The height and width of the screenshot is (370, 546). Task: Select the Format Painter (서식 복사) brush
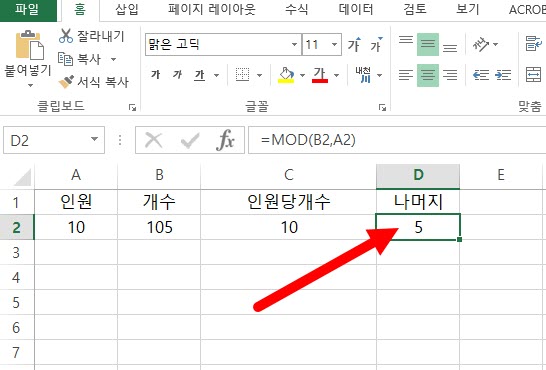coord(66,82)
